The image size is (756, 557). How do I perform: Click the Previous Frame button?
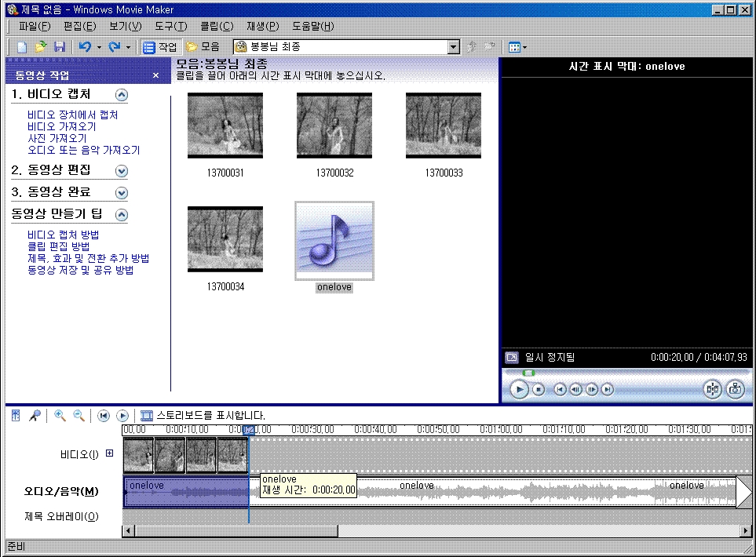575,389
